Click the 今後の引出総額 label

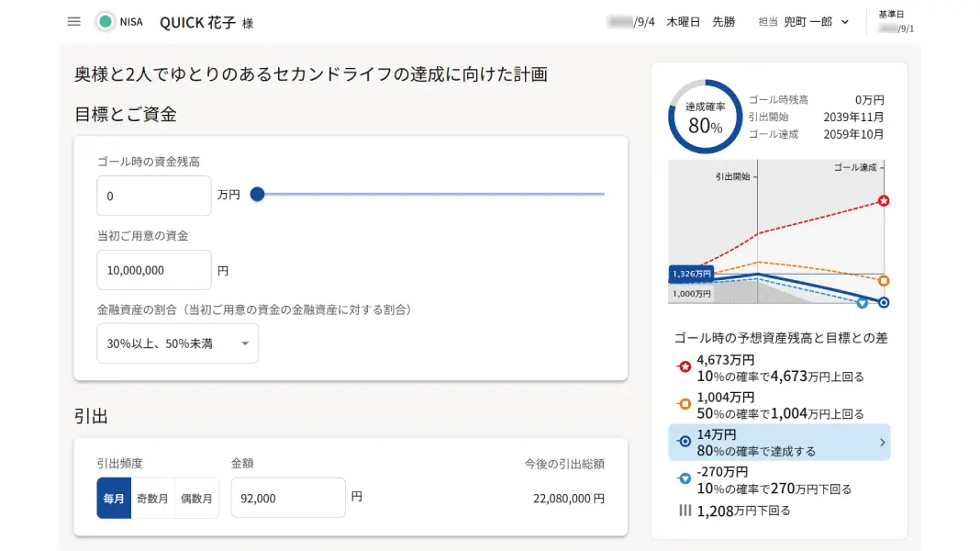click(564, 464)
